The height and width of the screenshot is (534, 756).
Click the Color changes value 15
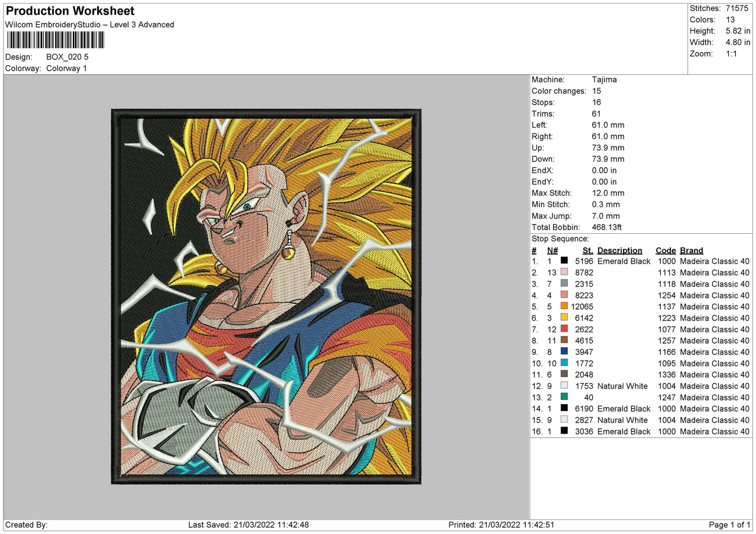pos(596,91)
